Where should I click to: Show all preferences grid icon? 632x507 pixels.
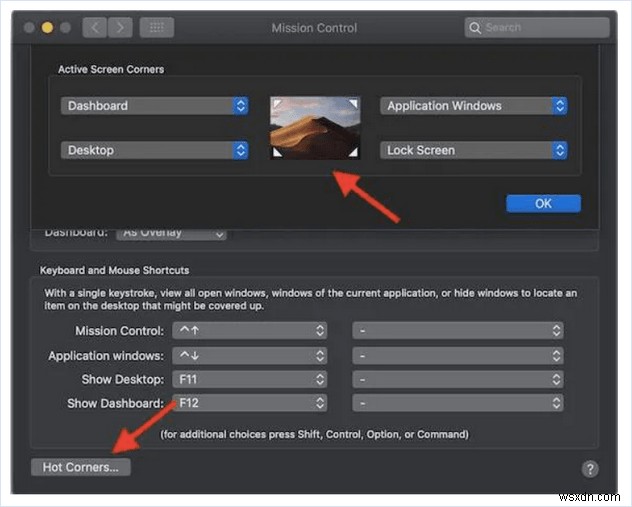tap(157, 27)
